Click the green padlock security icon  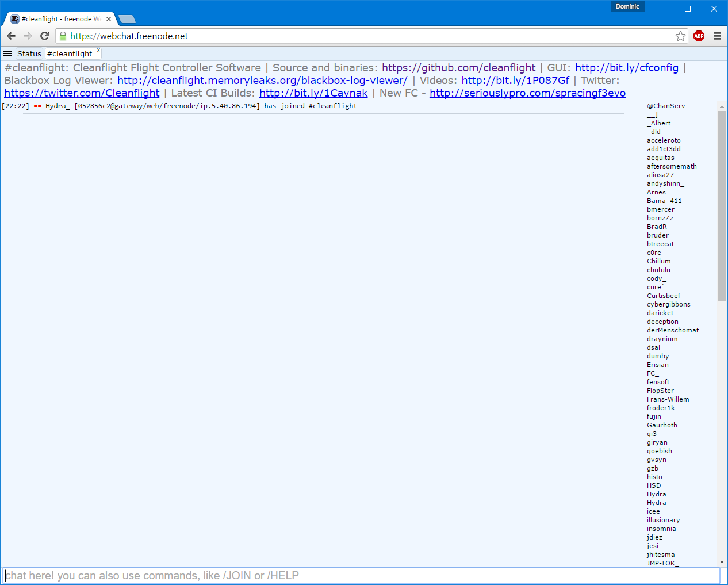click(x=63, y=36)
